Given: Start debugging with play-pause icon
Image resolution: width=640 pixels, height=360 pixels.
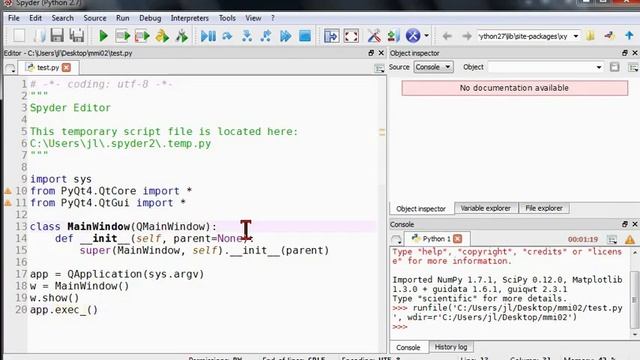Looking at the screenshot, I should tap(208, 36).
